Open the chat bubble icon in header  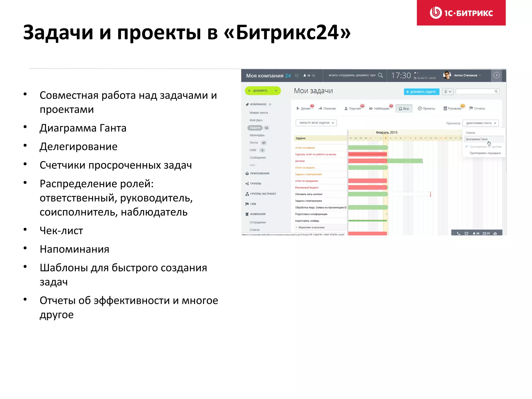tap(297, 75)
